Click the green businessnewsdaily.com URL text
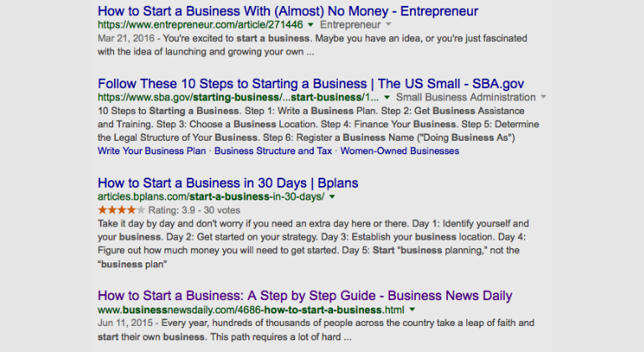The height and width of the screenshot is (352, 644). [251, 311]
